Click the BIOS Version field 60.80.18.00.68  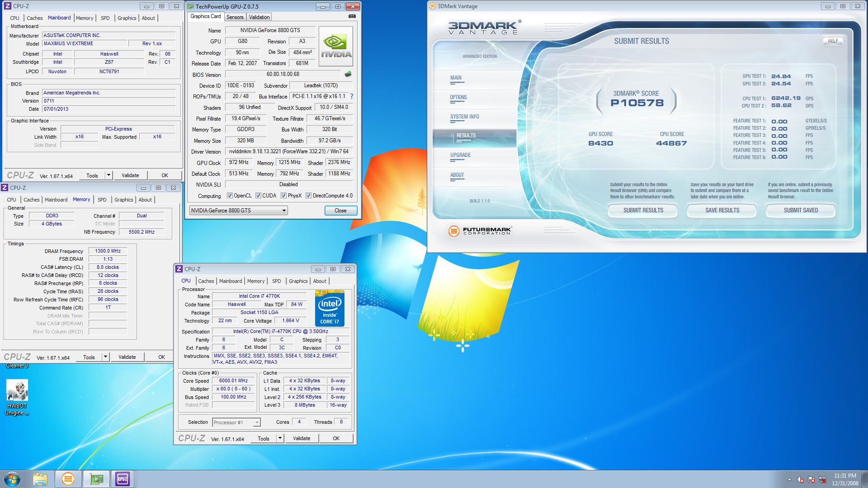click(283, 74)
